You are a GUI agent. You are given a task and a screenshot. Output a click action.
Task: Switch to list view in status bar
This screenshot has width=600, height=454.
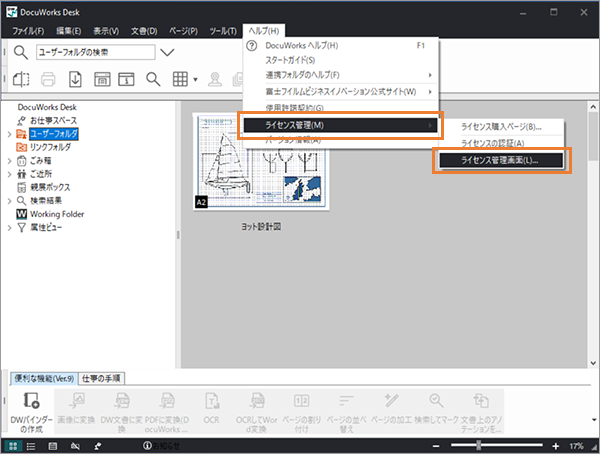click(x=31, y=446)
